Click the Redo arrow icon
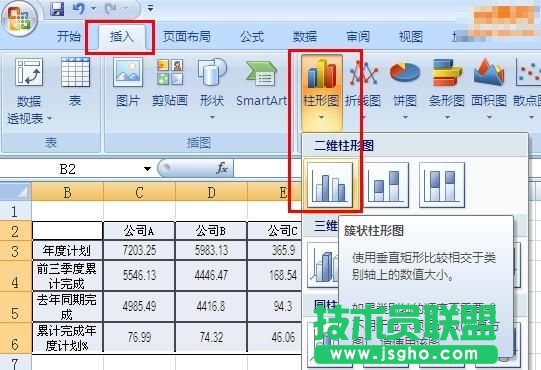Viewport: 541px width, 370px height. (111, 8)
